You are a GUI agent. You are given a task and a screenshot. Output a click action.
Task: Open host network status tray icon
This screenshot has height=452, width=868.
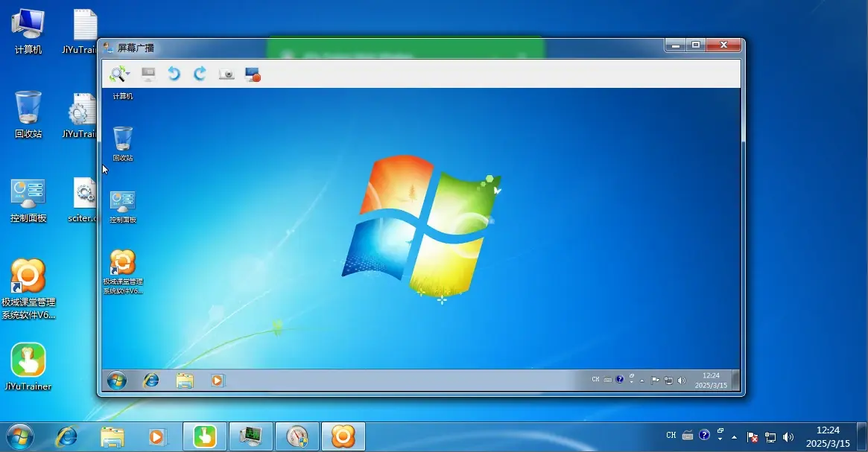770,437
